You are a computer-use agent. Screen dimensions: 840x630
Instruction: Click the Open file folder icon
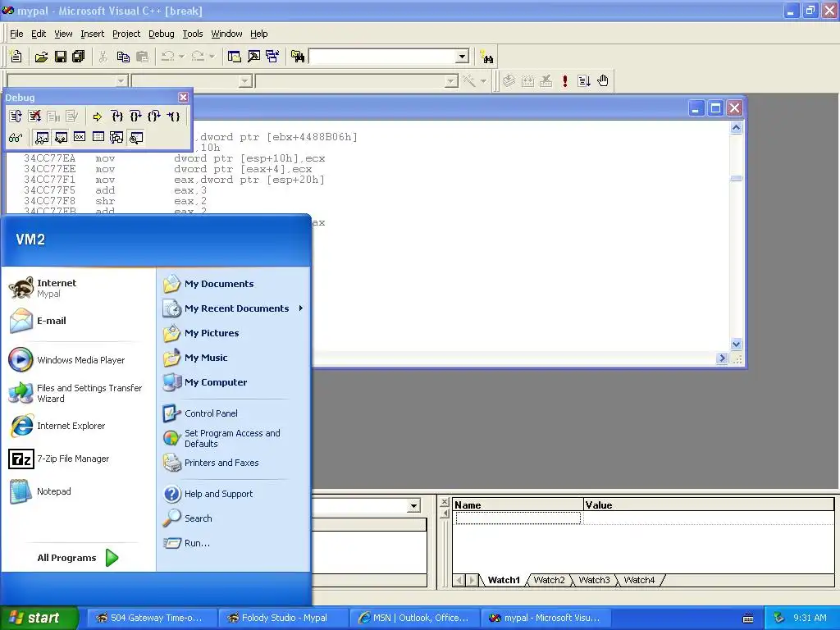pos(41,57)
